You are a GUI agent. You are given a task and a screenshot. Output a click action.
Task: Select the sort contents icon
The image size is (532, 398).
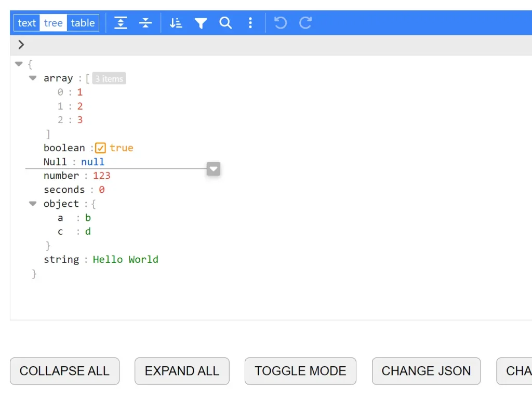click(x=176, y=22)
